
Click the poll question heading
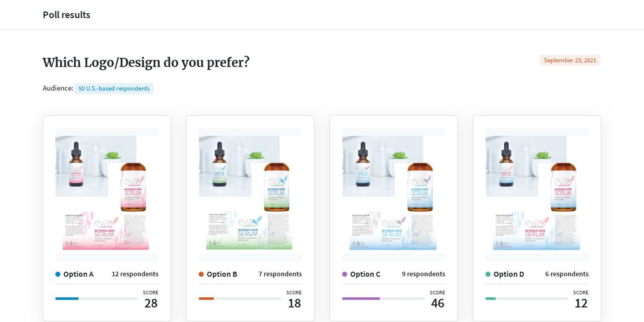click(x=146, y=62)
